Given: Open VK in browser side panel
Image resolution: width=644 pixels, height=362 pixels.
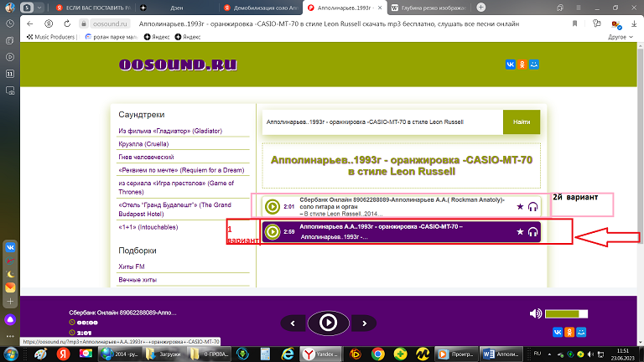Looking at the screenshot, I should [10, 247].
